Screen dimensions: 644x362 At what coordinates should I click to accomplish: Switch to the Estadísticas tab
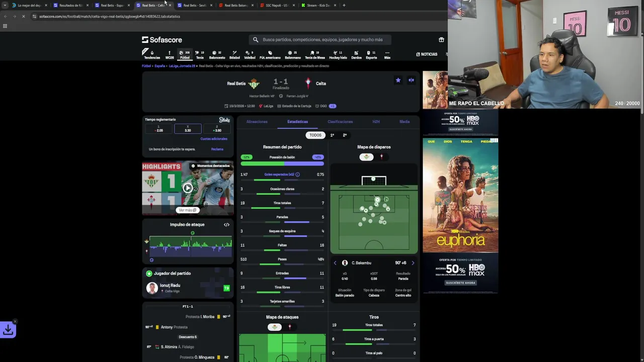297,122
